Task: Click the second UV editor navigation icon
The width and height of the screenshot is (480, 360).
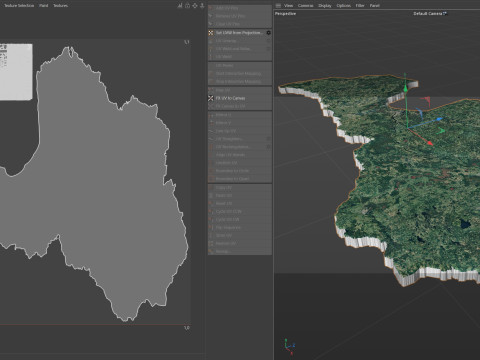Action: (x=187, y=5)
